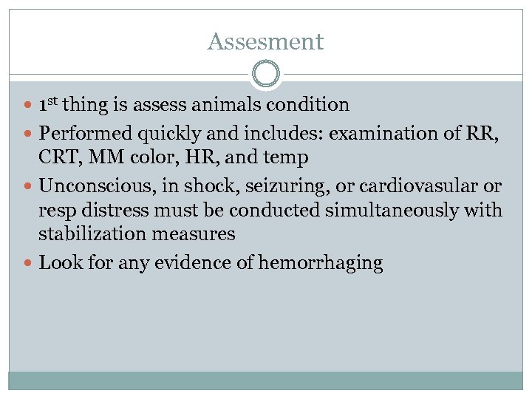Click the line 'CRT, MM color, HR, and temp'
Screen dimensions: 532x399
point(174,157)
